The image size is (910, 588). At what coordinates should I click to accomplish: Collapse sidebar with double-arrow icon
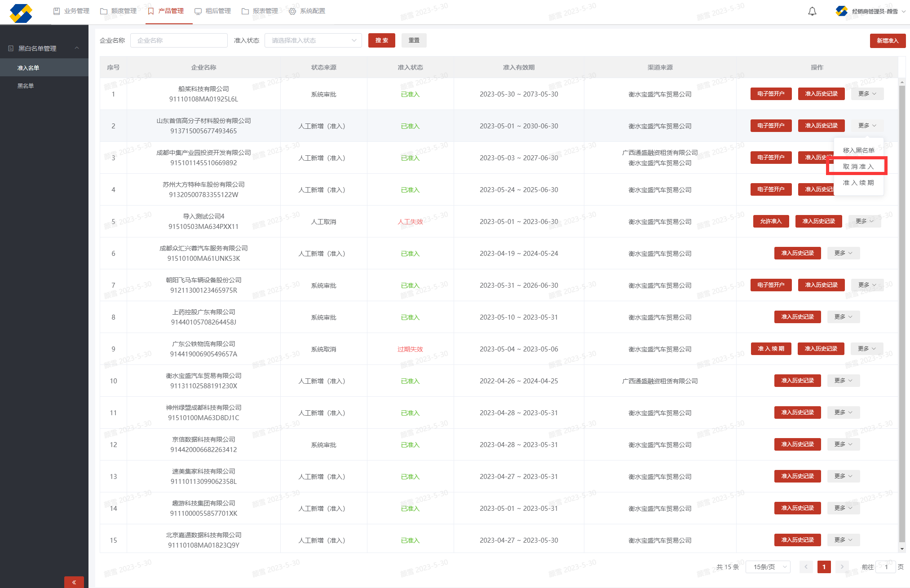74,582
